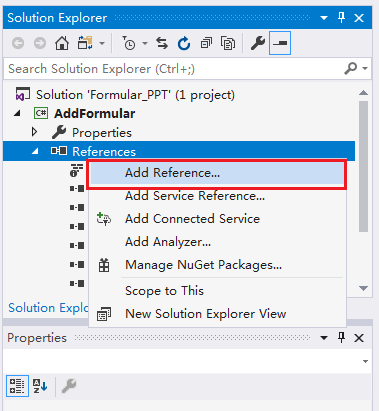
Task: Pin/auto-hide the Solution Explorer panel
Action: [341, 17]
